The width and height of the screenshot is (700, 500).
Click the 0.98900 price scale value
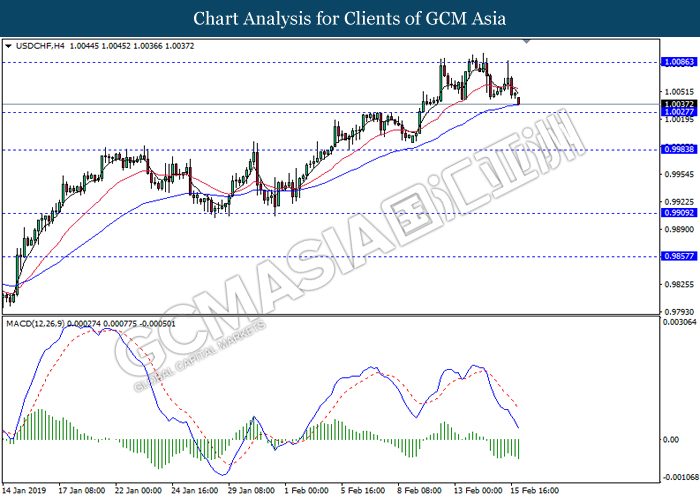point(679,229)
